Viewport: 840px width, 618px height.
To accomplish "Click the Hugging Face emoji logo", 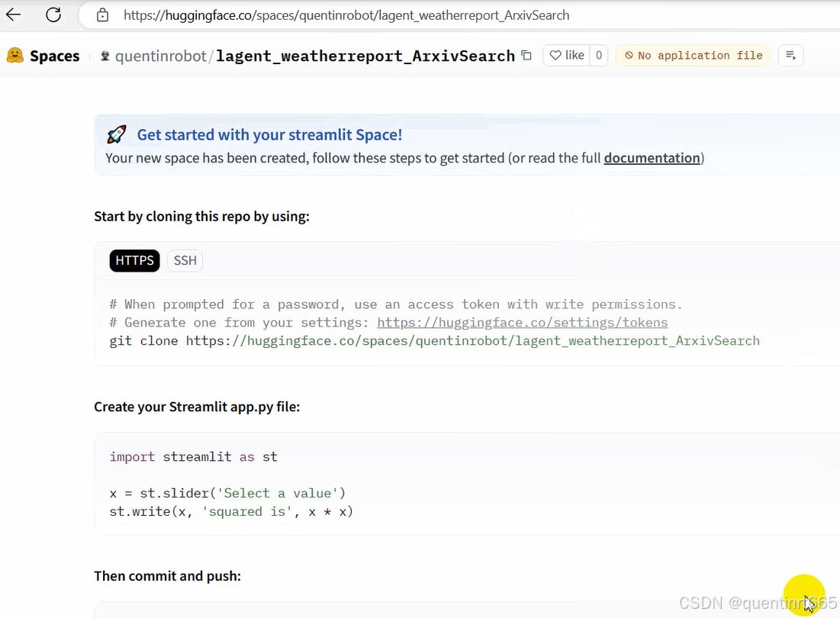I will coord(15,55).
